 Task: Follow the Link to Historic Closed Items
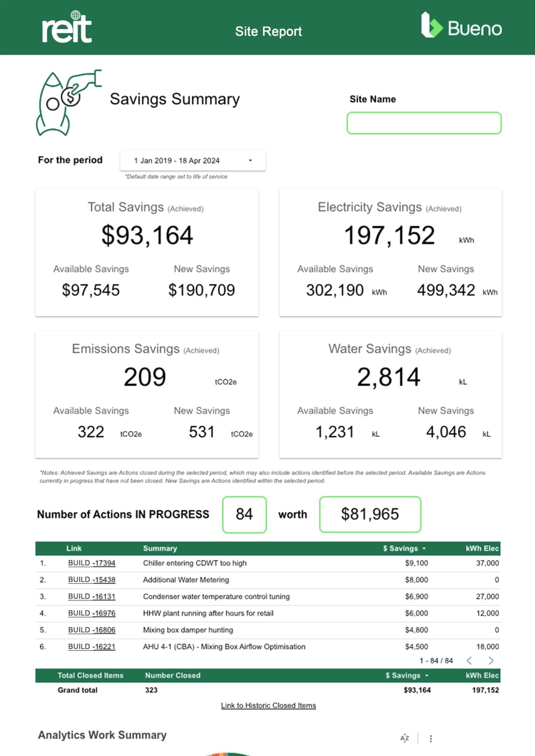268,705
